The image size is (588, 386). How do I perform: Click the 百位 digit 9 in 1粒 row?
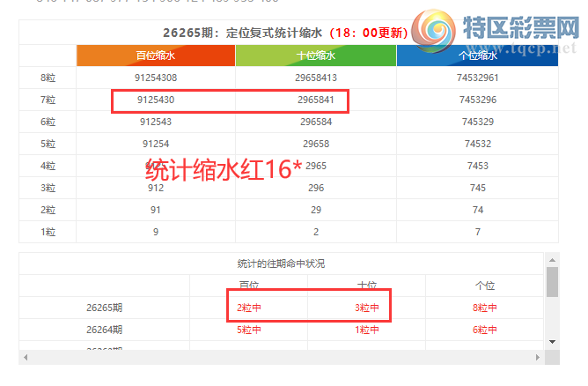pos(156,232)
